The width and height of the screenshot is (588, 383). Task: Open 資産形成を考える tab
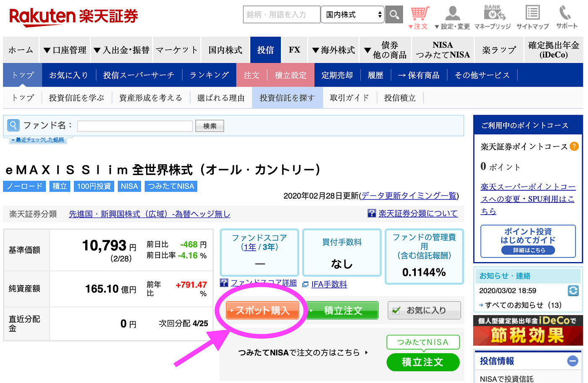[x=151, y=98]
